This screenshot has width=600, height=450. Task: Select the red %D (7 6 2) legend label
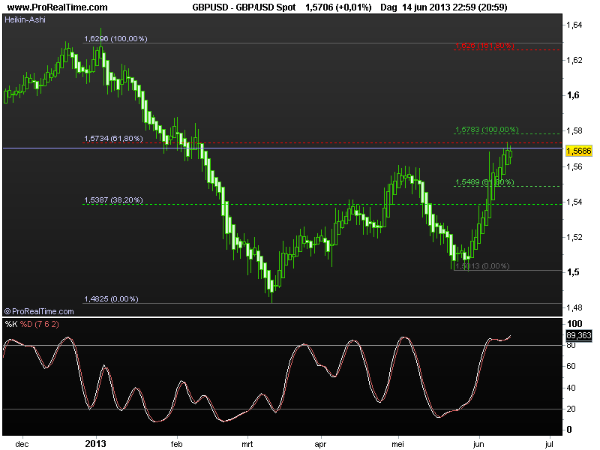coord(40,324)
